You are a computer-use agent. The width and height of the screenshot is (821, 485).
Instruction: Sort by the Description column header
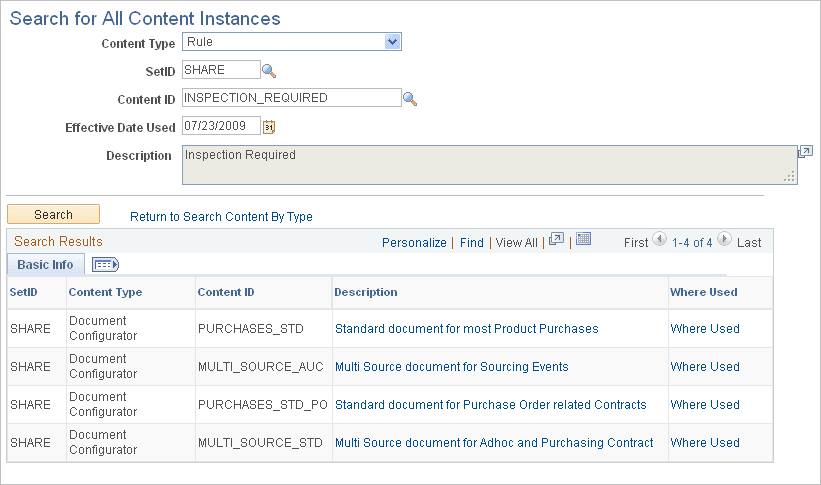pyautogui.click(x=365, y=292)
